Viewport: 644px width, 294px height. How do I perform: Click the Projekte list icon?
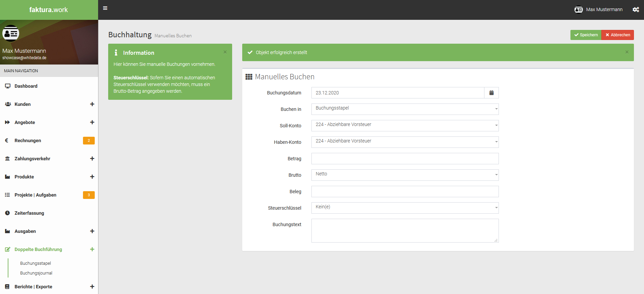pos(7,195)
